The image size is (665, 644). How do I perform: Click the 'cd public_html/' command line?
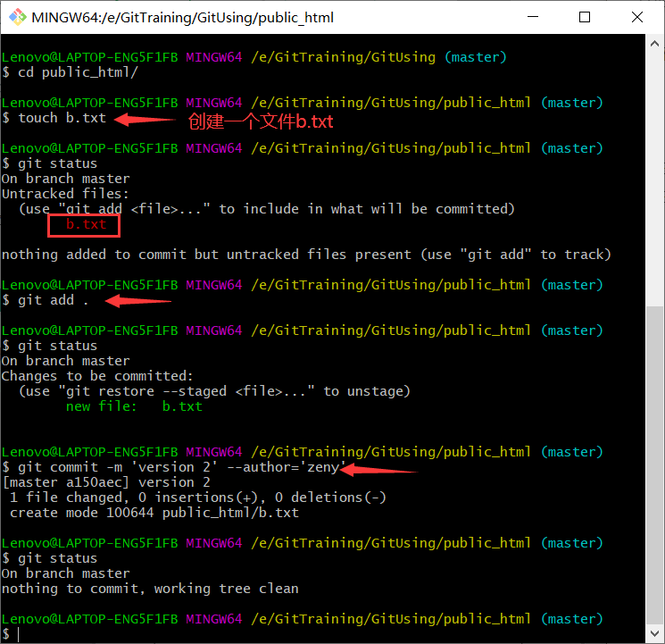[70, 72]
